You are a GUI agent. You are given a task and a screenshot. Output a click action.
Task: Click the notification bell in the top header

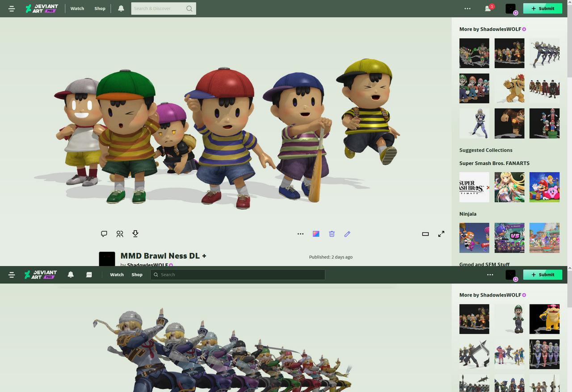[121, 8]
